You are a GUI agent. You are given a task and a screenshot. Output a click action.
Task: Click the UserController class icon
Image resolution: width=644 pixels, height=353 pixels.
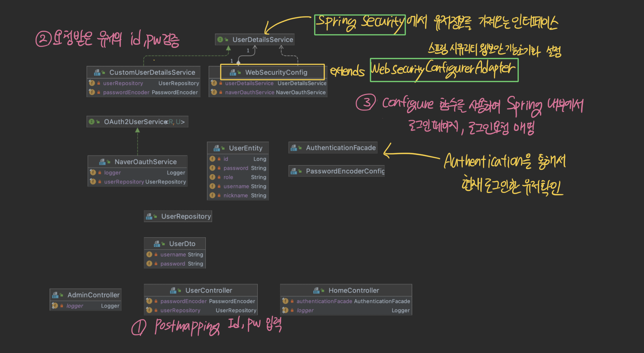click(x=173, y=291)
